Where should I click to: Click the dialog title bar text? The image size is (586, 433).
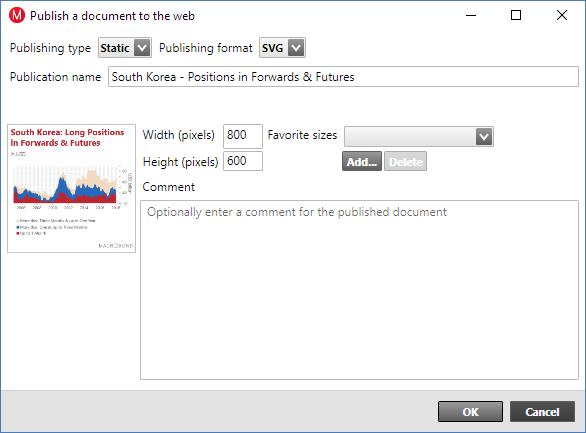pos(112,16)
